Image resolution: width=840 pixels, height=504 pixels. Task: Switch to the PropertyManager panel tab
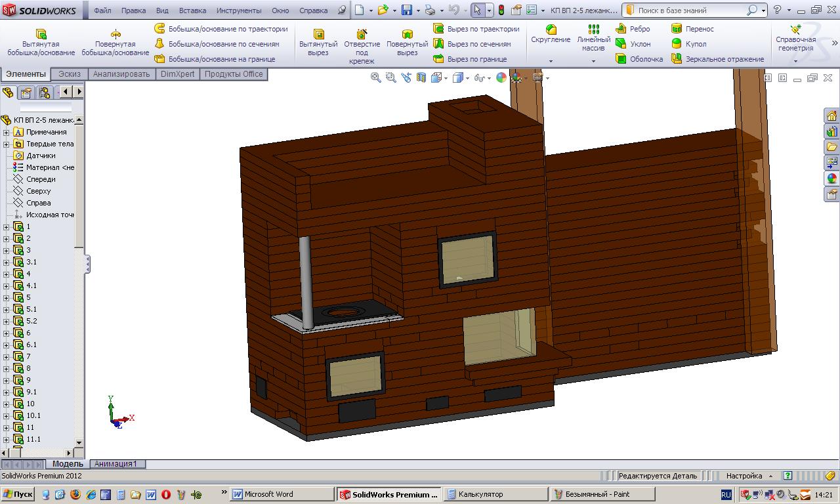(x=26, y=93)
